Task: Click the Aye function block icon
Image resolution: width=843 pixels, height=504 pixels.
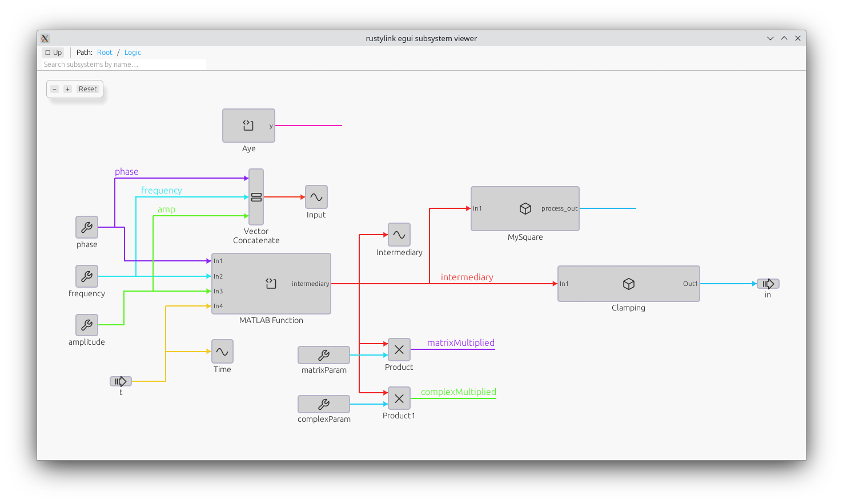Action: click(x=248, y=126)
